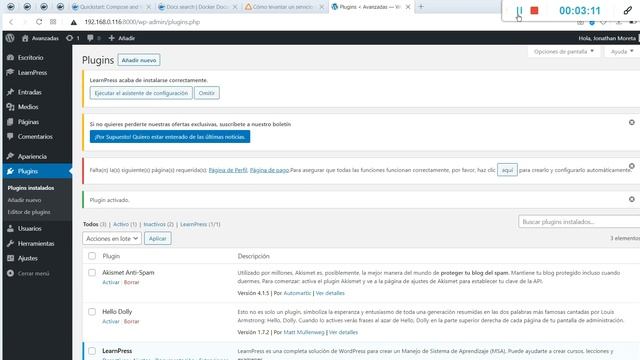Run LearnPress setup wizard button

click(141, 93)
